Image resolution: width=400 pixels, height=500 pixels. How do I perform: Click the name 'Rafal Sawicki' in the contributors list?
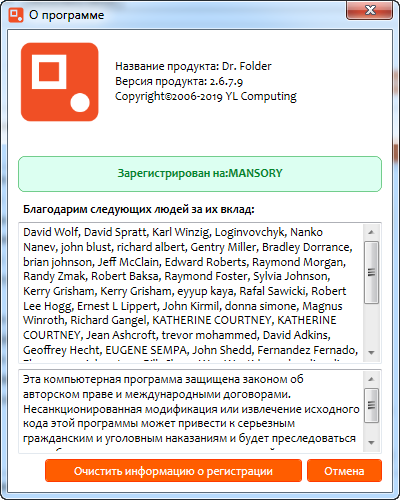[x=272, y=291]
